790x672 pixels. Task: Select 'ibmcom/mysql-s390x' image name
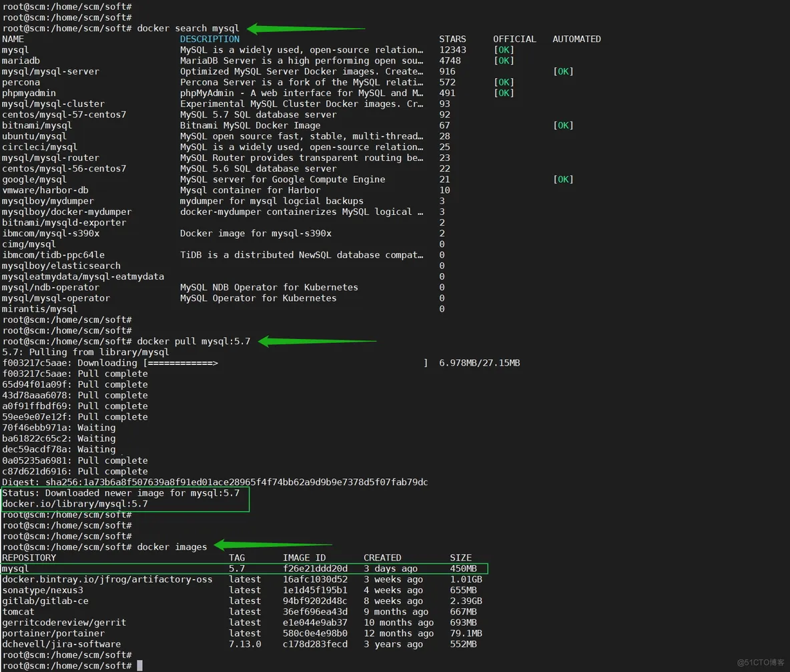coord(51,234)
